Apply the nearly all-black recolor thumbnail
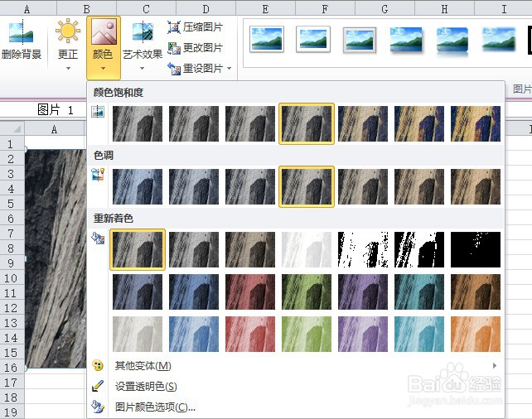Image resolution: width=532 pixels, height=419 pixels. point(476,249)
